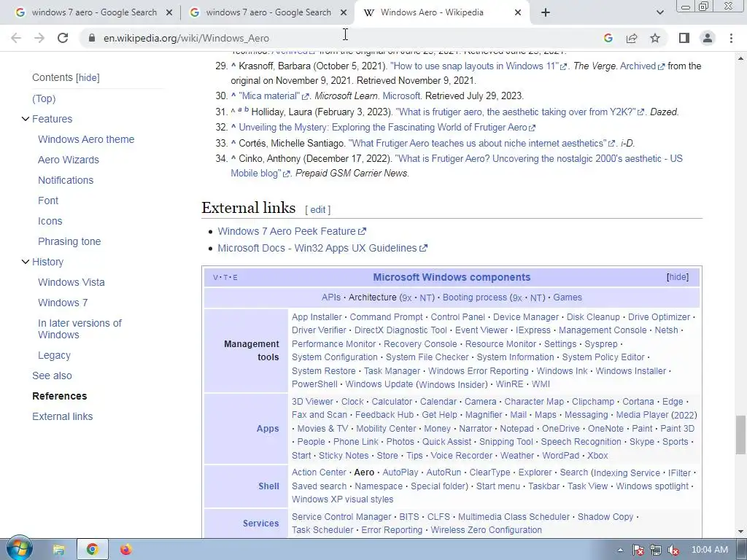Go to Notifications section
This screenshot has height=560, width=747.
point(66,180)
